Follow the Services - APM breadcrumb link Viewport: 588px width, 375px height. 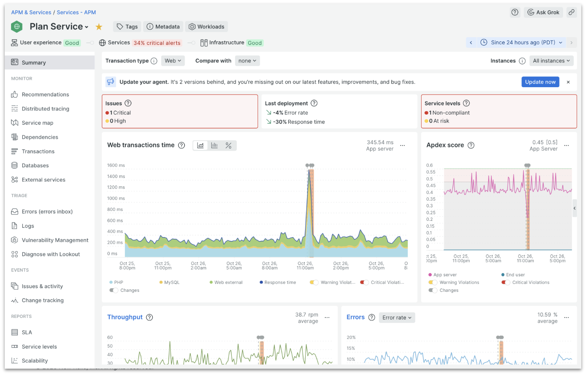tap(76, 12)
